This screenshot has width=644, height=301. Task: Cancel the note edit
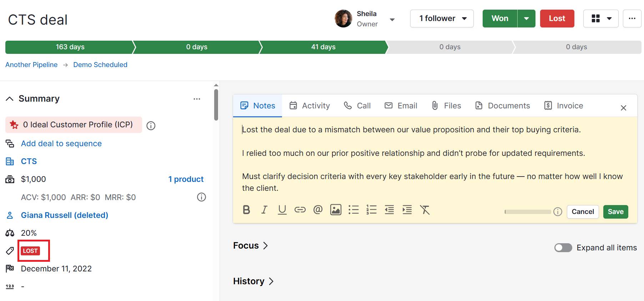pyautogui.click(x=583, y=212)
